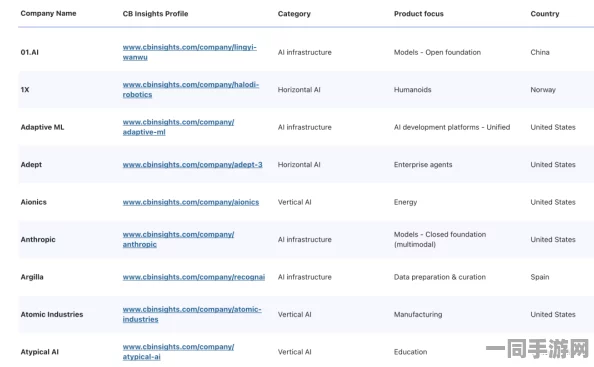594x367 pixels.
Task: Select the Adaptive ML company name cell
Action: [x=42, y=127]
